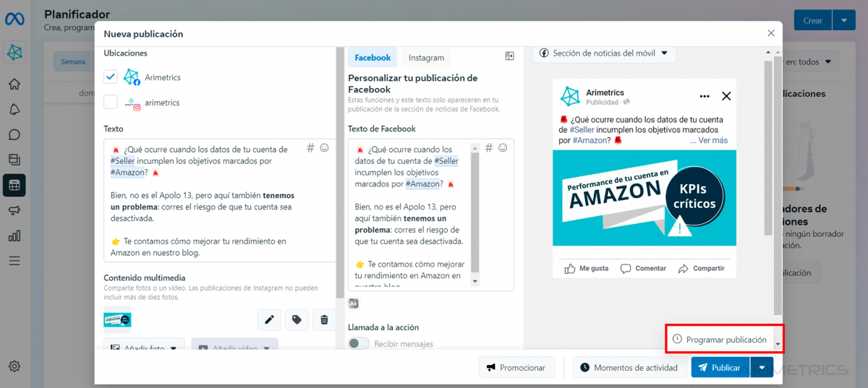Click Me gusta in post preview

587,268
